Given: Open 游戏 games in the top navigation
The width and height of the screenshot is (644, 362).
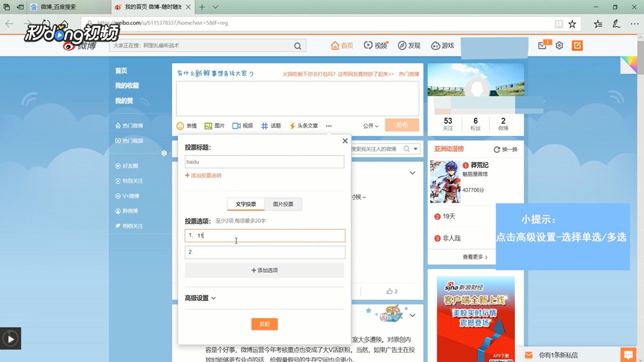Looking at the screenshot, I should tap(442, 45).
